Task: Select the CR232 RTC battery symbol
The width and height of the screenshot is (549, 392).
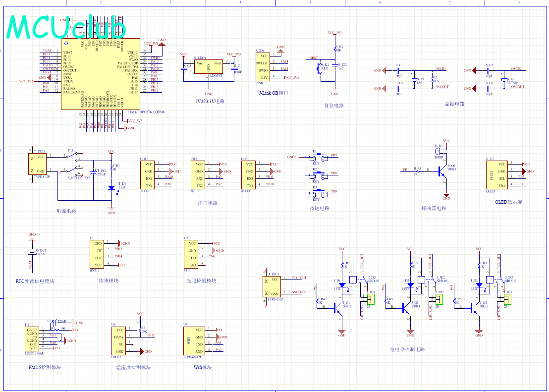Action: [32, 252]
